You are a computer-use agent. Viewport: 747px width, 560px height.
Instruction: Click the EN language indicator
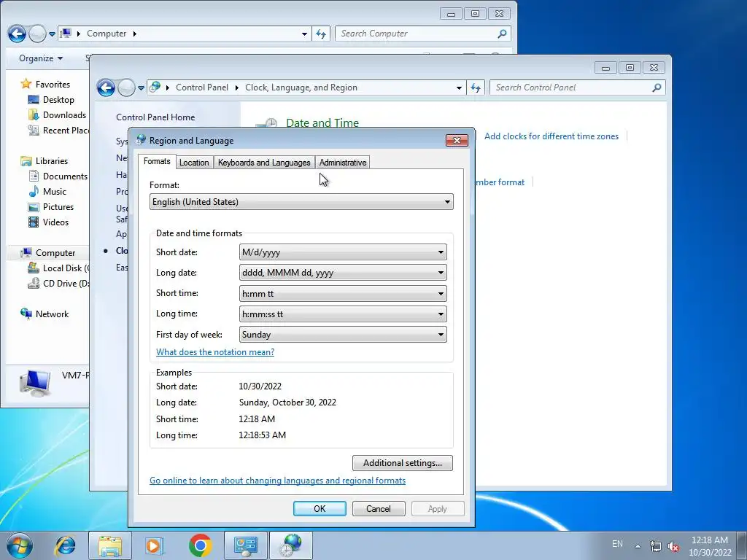[x=617, y=544]
